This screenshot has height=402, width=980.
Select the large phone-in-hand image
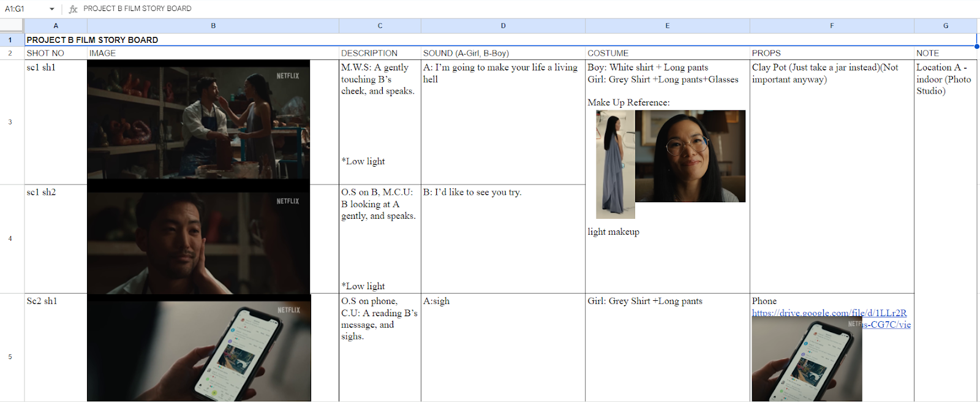[x=199, y=348]
